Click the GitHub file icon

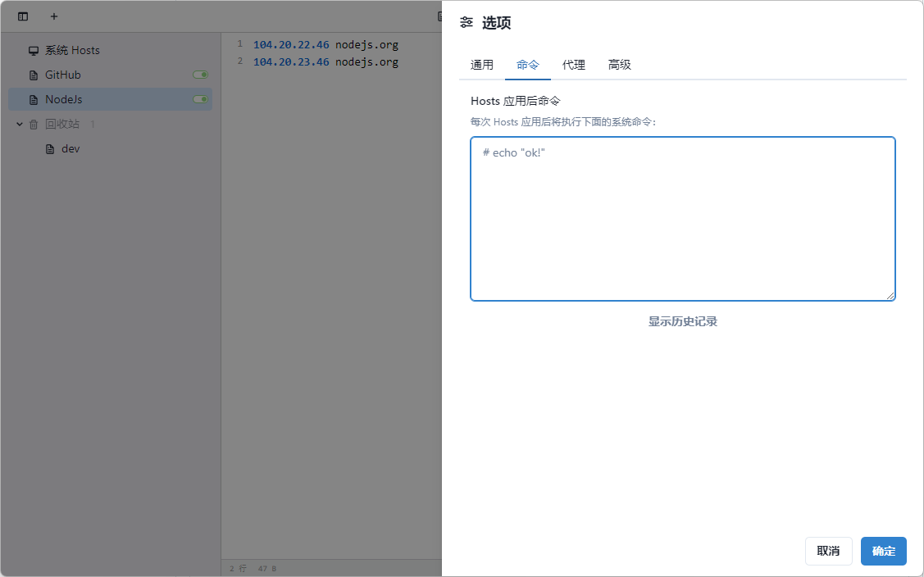point(34,75)
